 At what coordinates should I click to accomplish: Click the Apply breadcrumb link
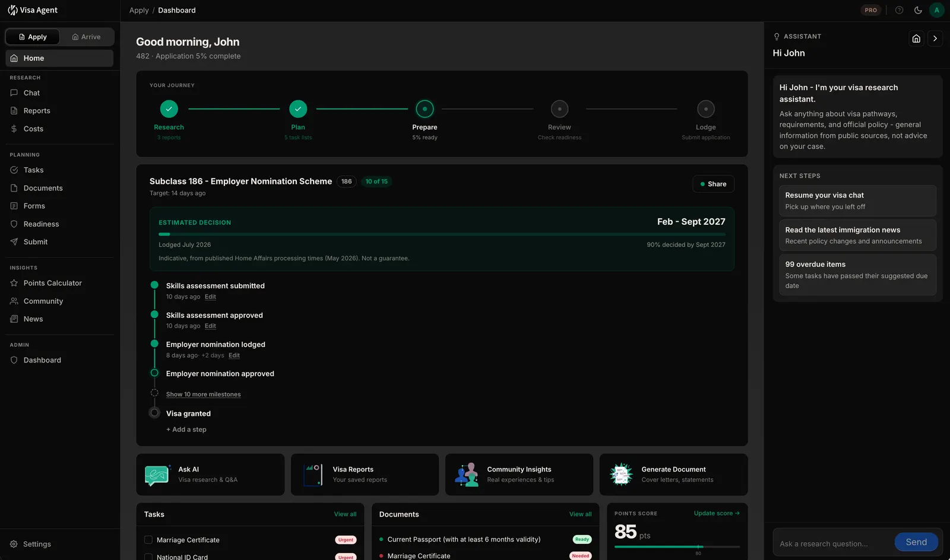tap(139, 10)
